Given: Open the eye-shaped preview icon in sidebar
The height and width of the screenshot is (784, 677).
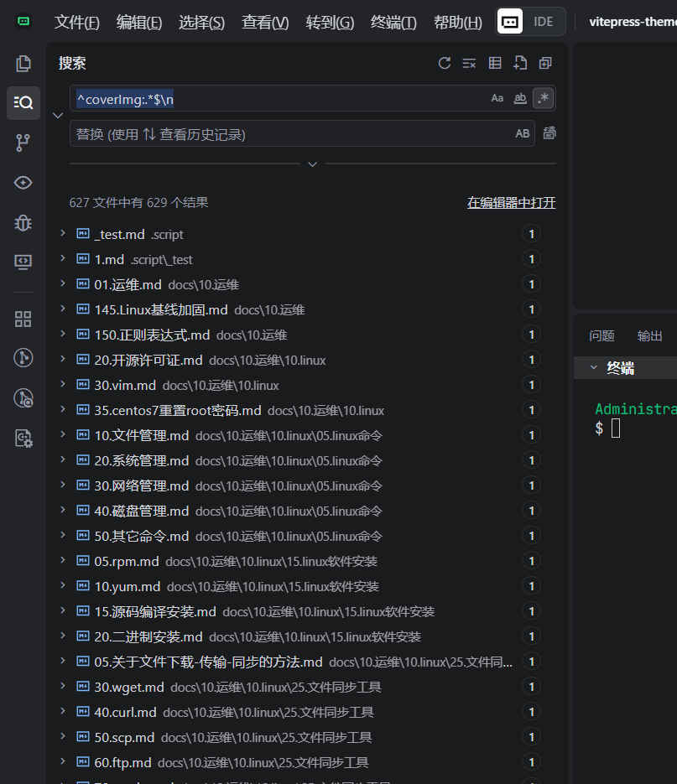Looking at the screenshot, I should 23,183.
